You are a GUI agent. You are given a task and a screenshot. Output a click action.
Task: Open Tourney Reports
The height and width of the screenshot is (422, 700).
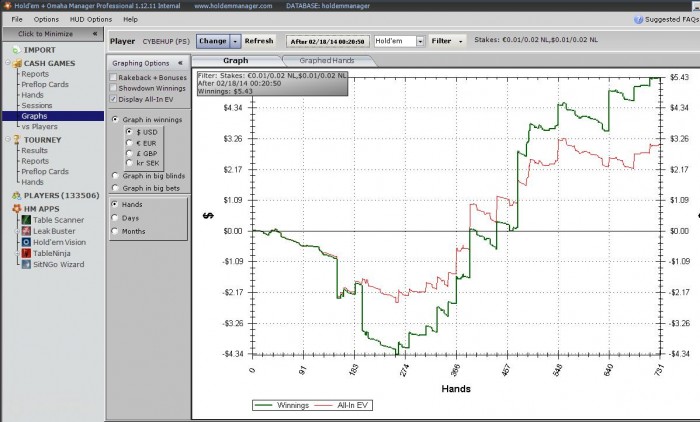coord(35,161)
